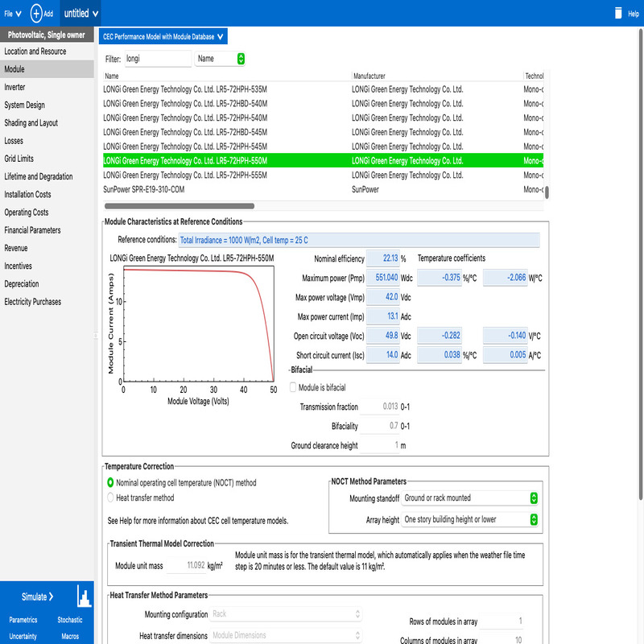
Task: Click the Maximum power value 551.040
Action: click(383, 278)
